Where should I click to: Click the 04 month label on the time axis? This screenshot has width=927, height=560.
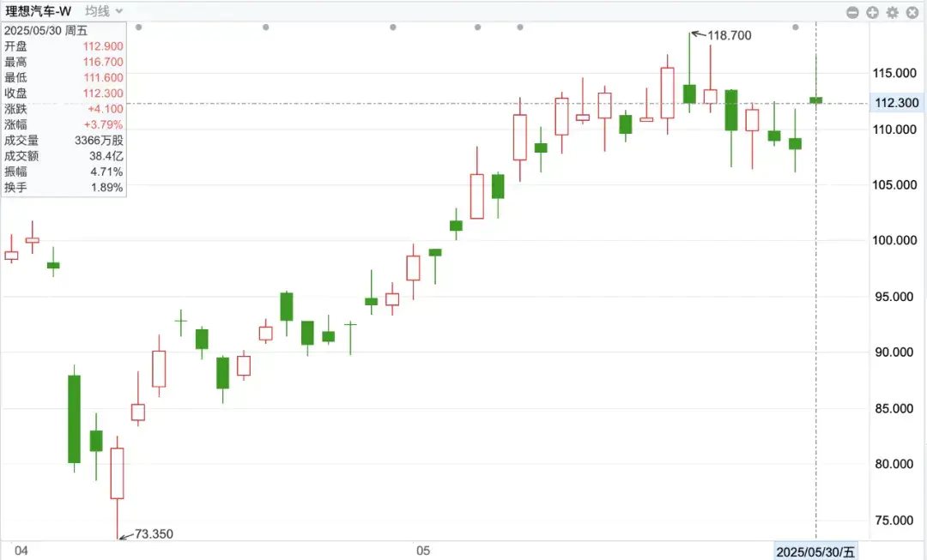pyautogui.click(x=21, y=551)
